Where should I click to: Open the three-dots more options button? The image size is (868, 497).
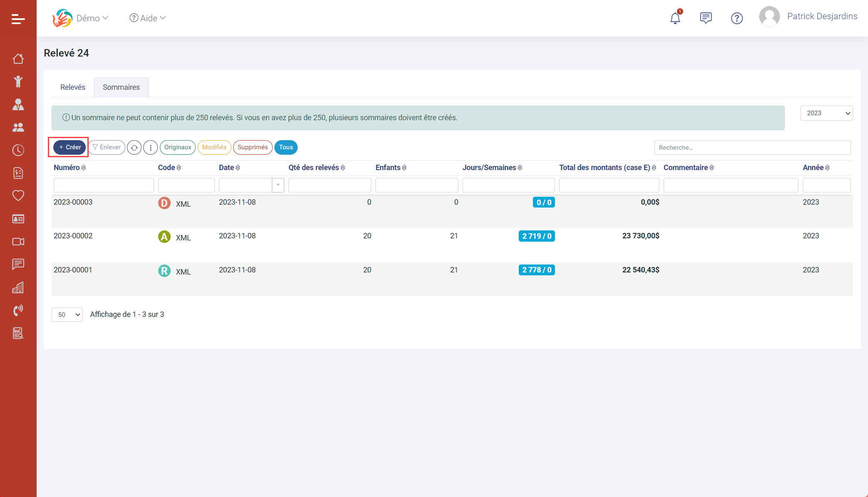(x=150, y=148)
